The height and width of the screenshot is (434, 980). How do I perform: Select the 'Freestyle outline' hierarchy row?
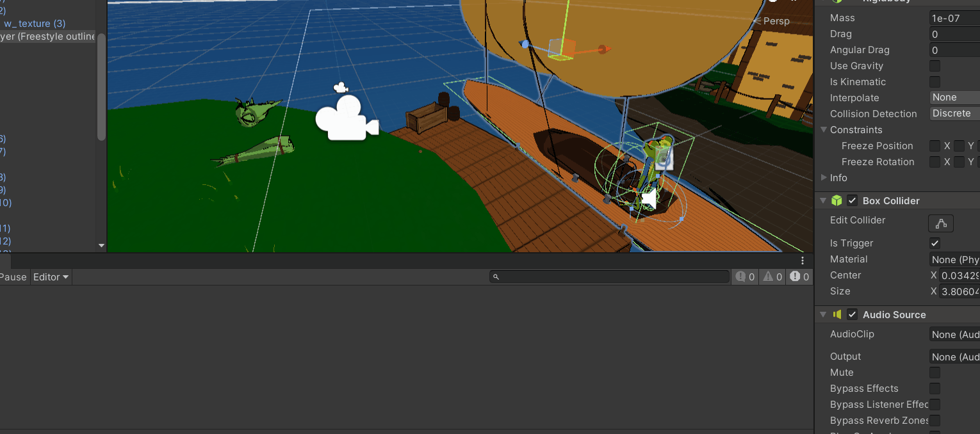48,36
